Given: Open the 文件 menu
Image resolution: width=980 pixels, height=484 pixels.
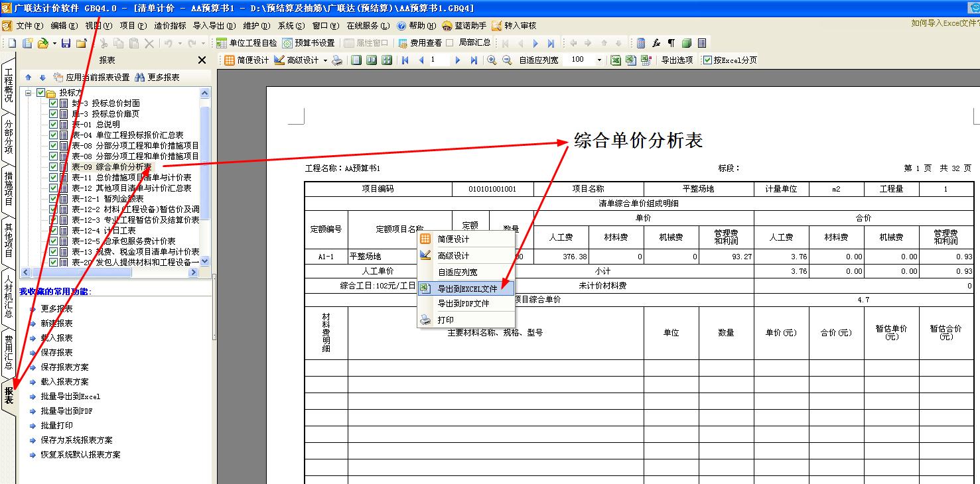Looking at the screenshot, I should tap(29, 26).
